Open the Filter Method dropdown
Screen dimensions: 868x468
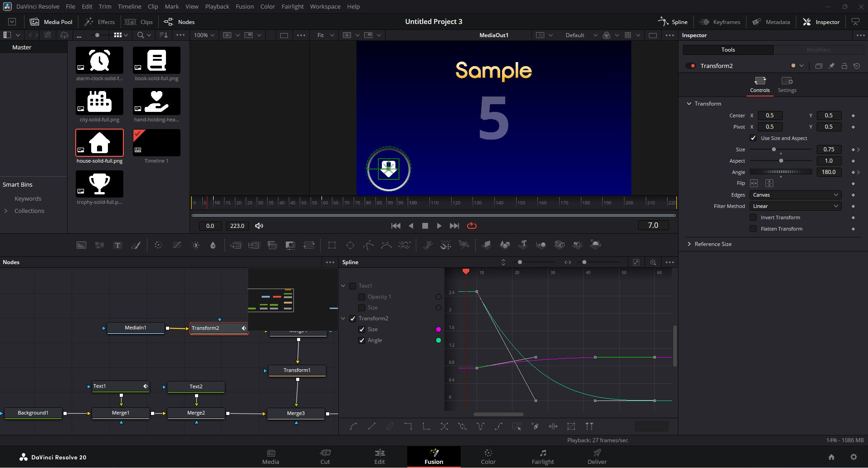pos(795,206)
